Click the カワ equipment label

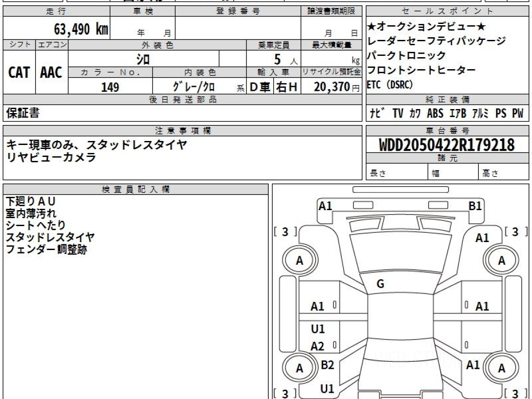[415, 113]
